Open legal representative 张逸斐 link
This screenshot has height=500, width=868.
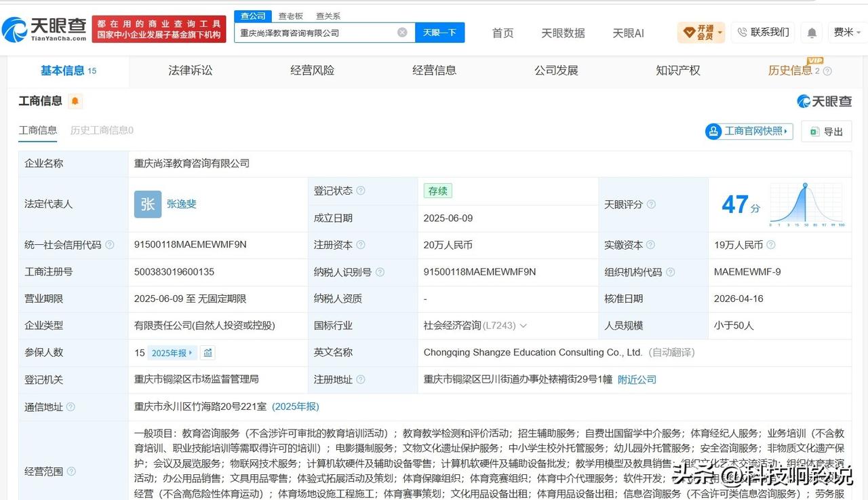[x=182, y=204]
